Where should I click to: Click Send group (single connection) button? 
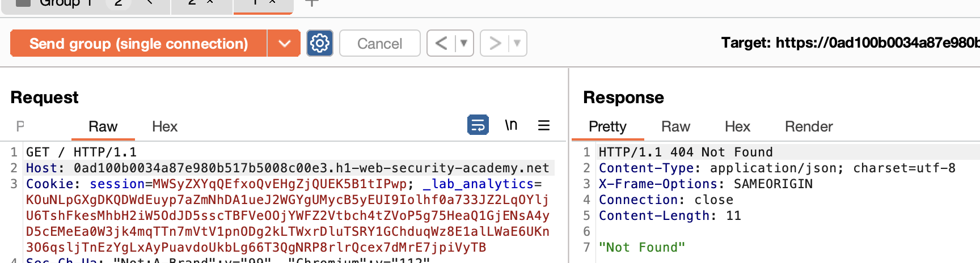click(x=138, y=43)
